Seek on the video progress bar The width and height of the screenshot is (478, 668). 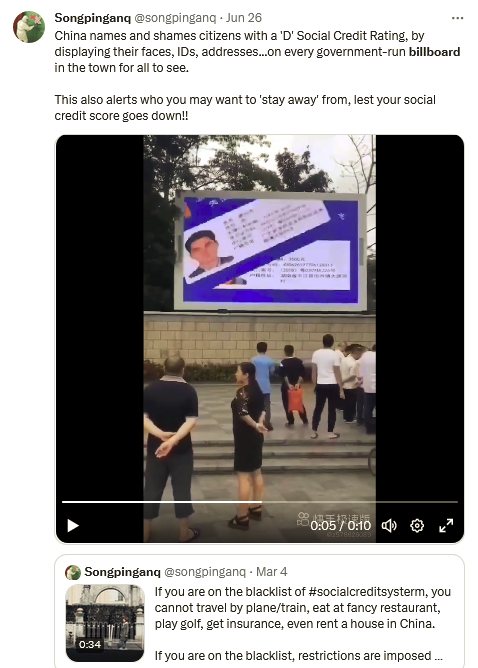click(259, 502)
